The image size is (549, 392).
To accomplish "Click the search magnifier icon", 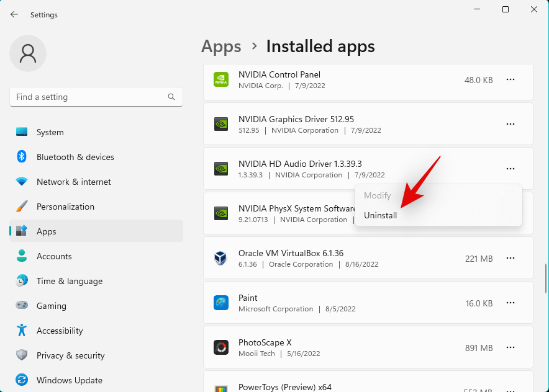I will (x=171, y=97).
